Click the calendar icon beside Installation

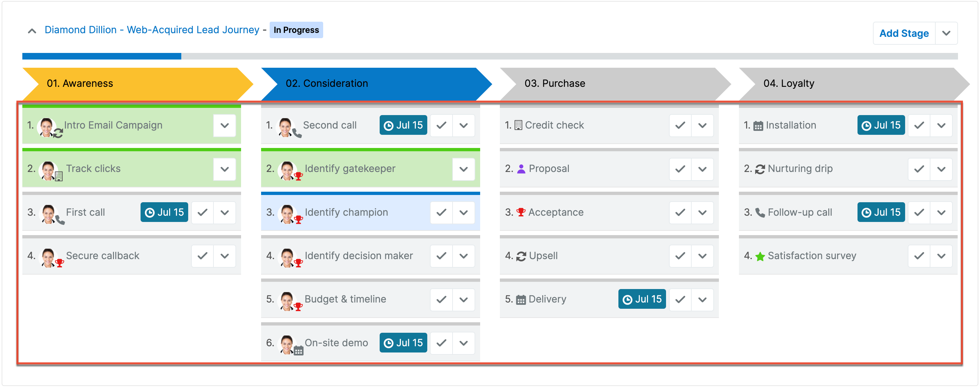pyautogui.click(x=758, y=126)
